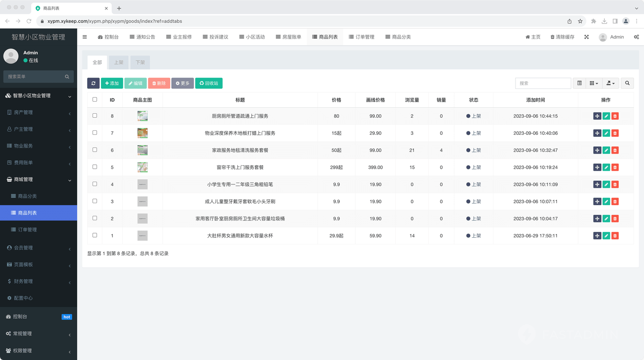Click the drag-move icon for product ID 4
The height and width of the screenshot is (360, 644).
pyautogui.click(x=597, y=184)
